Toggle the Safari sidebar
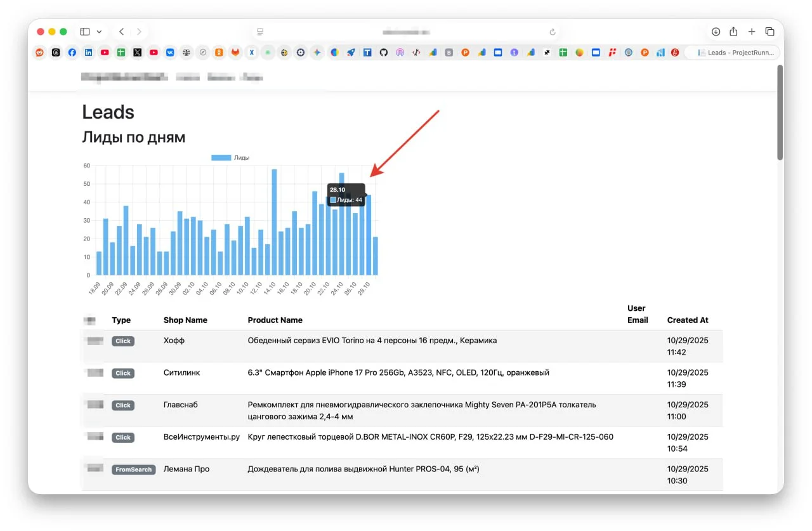Screen dimensions: 812x531 [85, 32]
